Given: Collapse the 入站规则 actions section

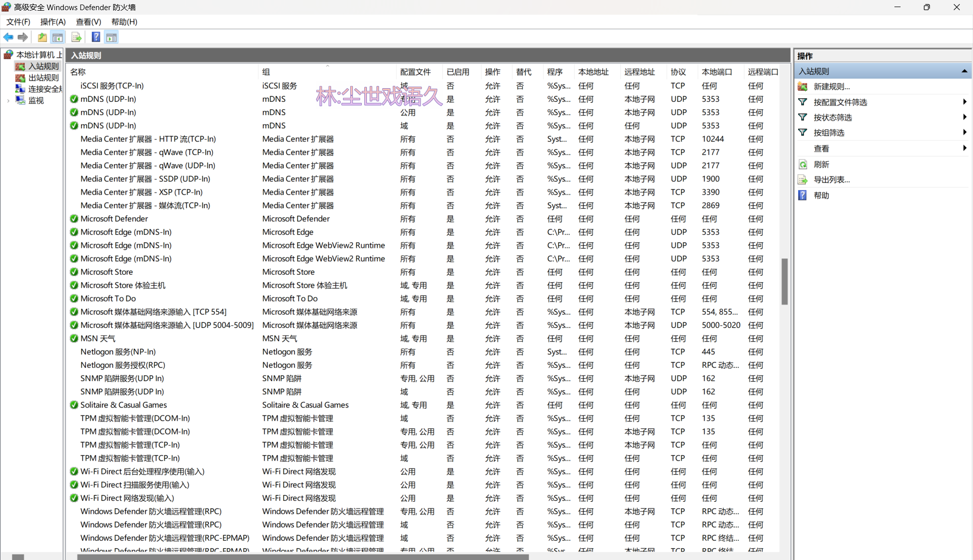Looking at the screenshot, I should click(x=964, y=71).
